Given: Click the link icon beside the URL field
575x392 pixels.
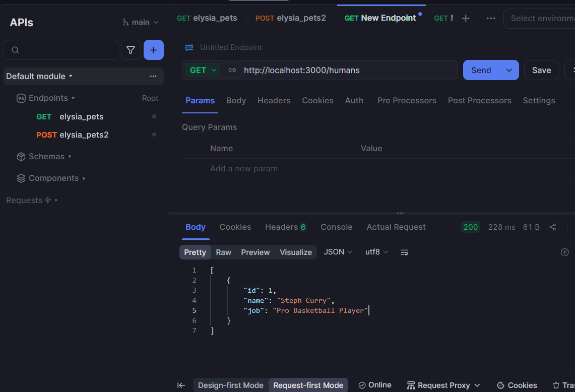Looking at the screenshot, I should [232, 70].
